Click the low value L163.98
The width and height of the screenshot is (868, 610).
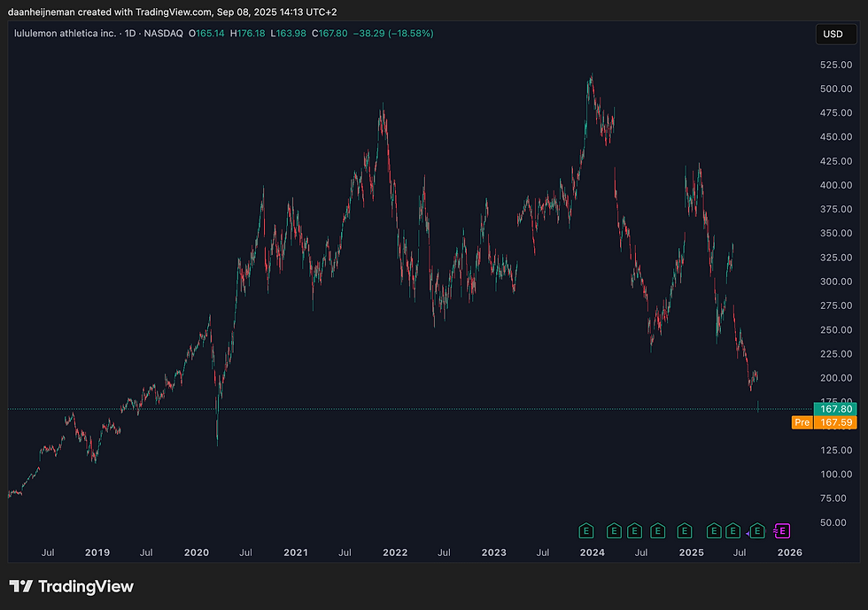289,34
